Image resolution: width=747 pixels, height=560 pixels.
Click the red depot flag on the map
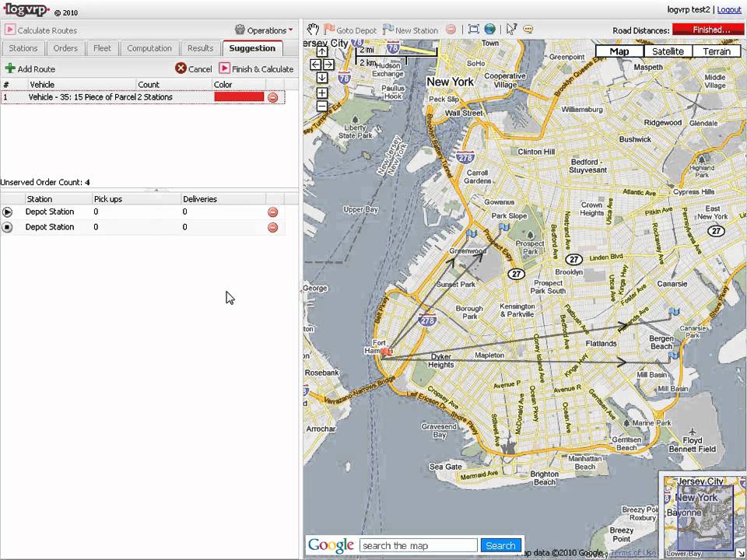click(x=387, y=352)
